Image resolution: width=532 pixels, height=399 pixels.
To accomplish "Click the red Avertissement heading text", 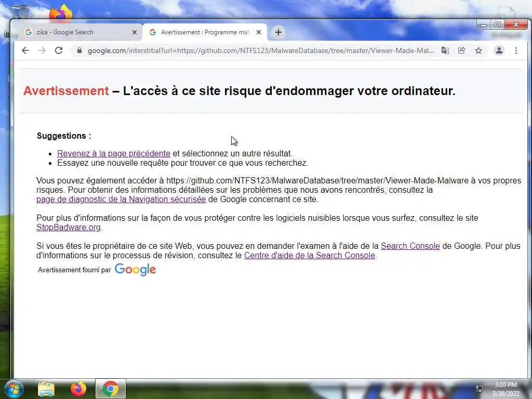I will pyautogui.click(x=66, y=91).
